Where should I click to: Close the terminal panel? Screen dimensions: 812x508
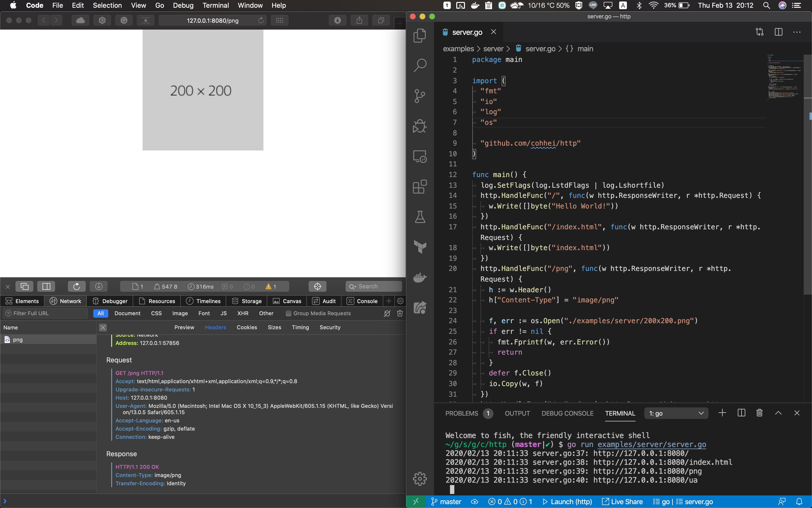pyautogui.click(x=797, y=413)
